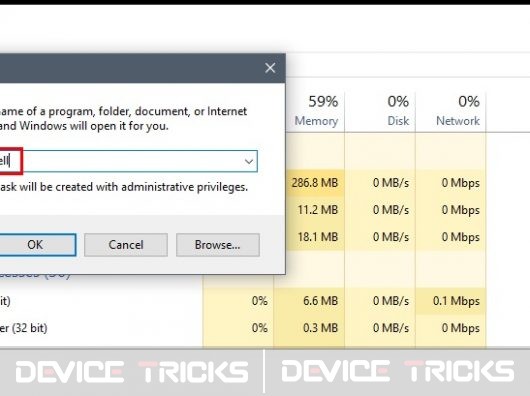Click the Cancel button
Screen dimensions: 530x396
[126, 245]
